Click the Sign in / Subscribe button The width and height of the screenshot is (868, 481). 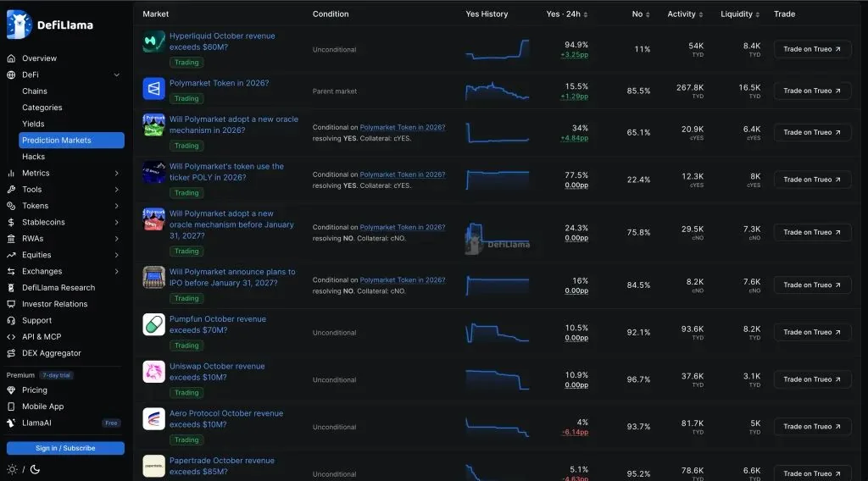point(65,448)
